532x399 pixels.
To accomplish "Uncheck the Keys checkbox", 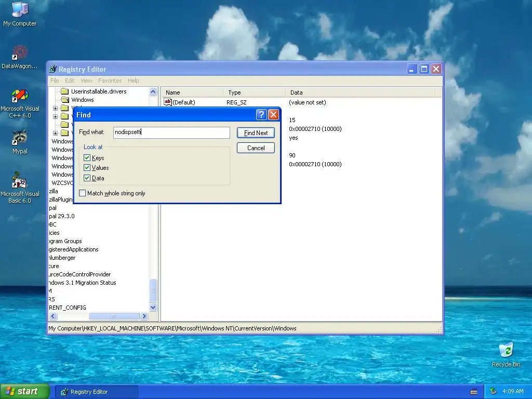I will click(87, 158).
